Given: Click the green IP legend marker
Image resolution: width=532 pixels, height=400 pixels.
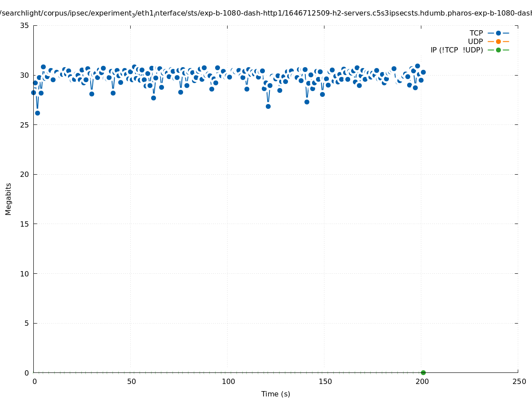Looking at the screenshot, I should click(x=498, y=50).
